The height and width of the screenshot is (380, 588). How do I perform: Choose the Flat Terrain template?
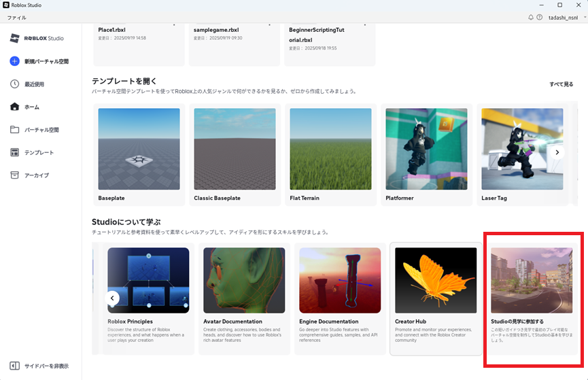(330, 149)
